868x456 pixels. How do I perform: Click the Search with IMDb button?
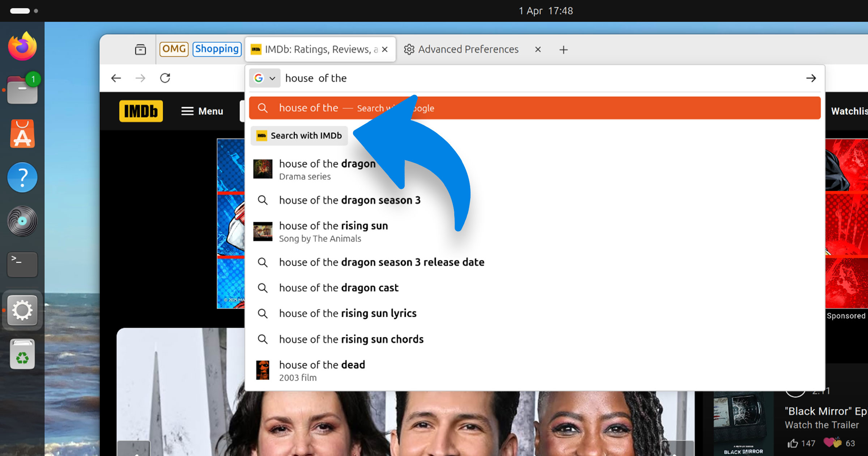point(299,136)
